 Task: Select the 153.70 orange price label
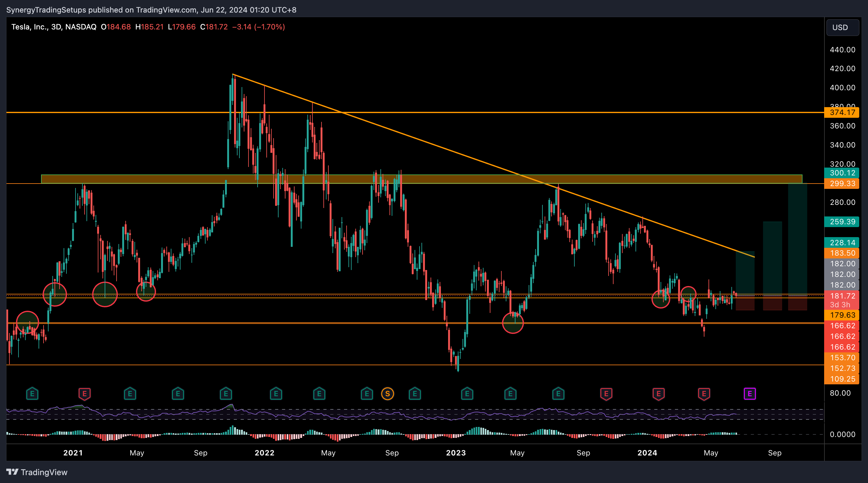coord(842,358)
